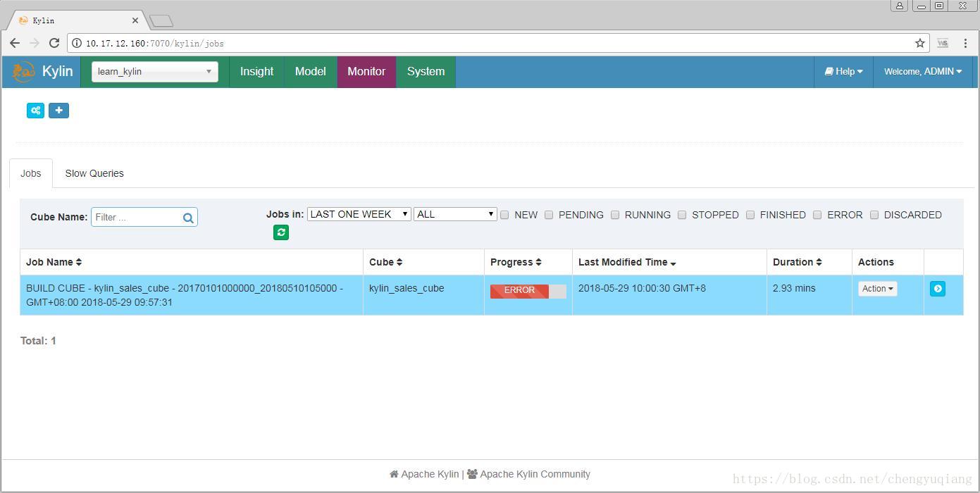This screenshot has height=493, width=980.
Task: Click the ERROR progress bar
Action: coord(528,291)
